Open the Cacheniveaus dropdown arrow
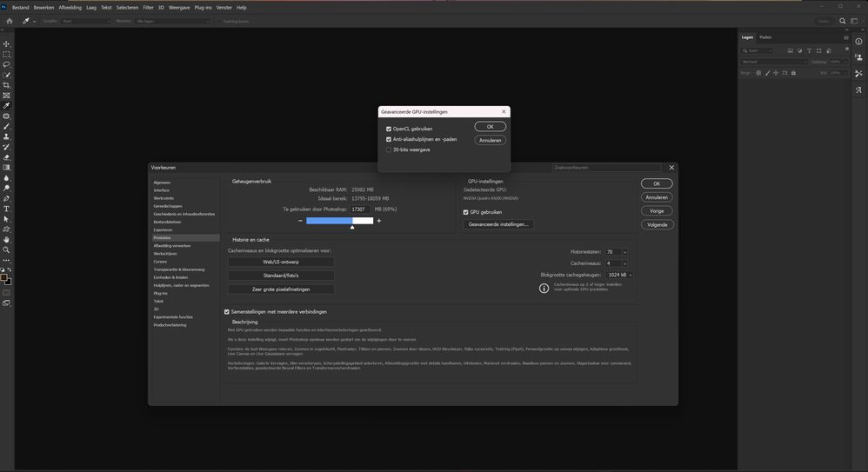The height and width of the screenshot is (472, 868). (x=625, y=264)
